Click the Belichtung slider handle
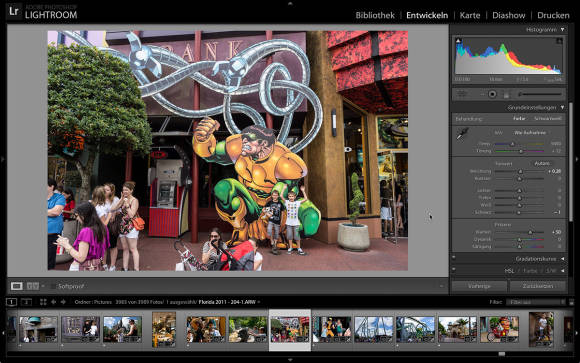 tap(520, 171)
